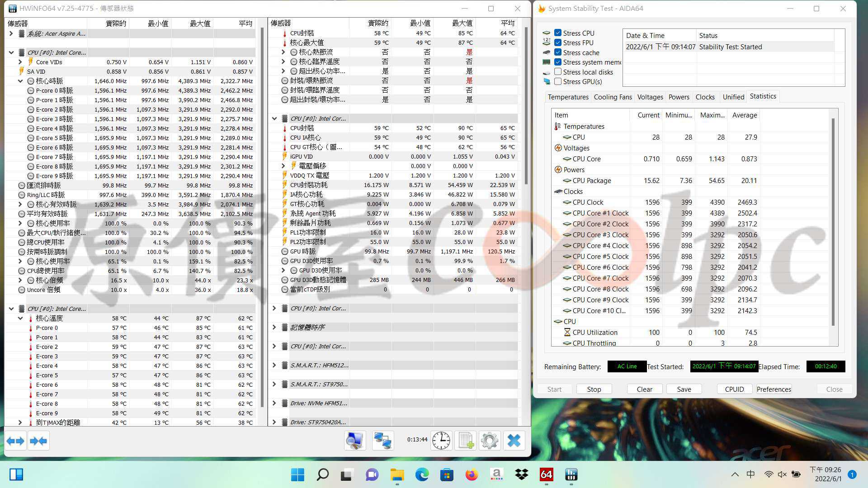Open the Amazon app on the taskbar
The image size is (868, 488).
(x=496, y=474)
